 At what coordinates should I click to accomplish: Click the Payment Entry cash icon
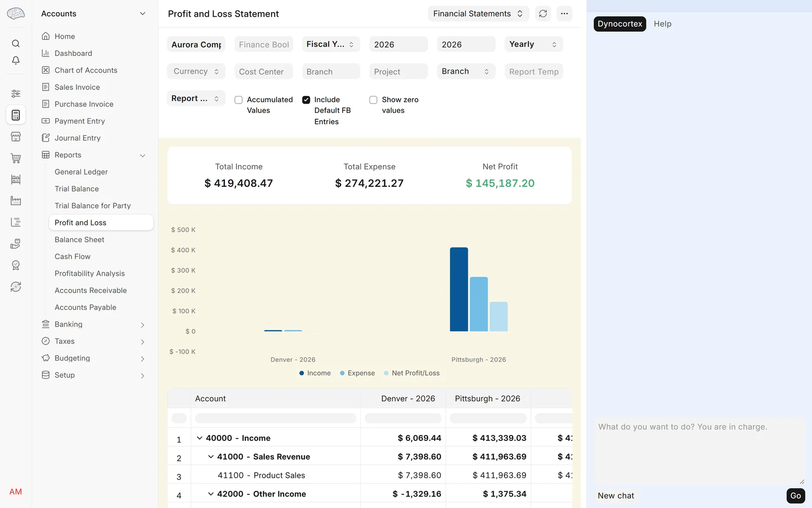pyautogui.click(x=46, y=121)
